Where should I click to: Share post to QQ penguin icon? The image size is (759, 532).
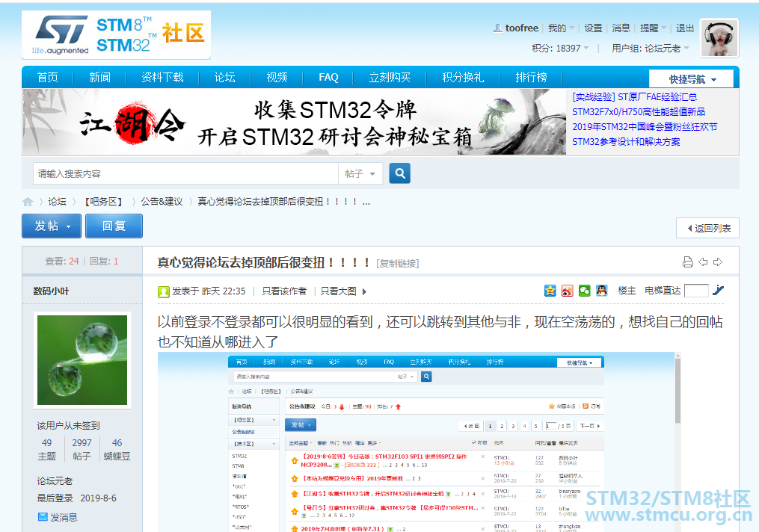tap(602, 291)
